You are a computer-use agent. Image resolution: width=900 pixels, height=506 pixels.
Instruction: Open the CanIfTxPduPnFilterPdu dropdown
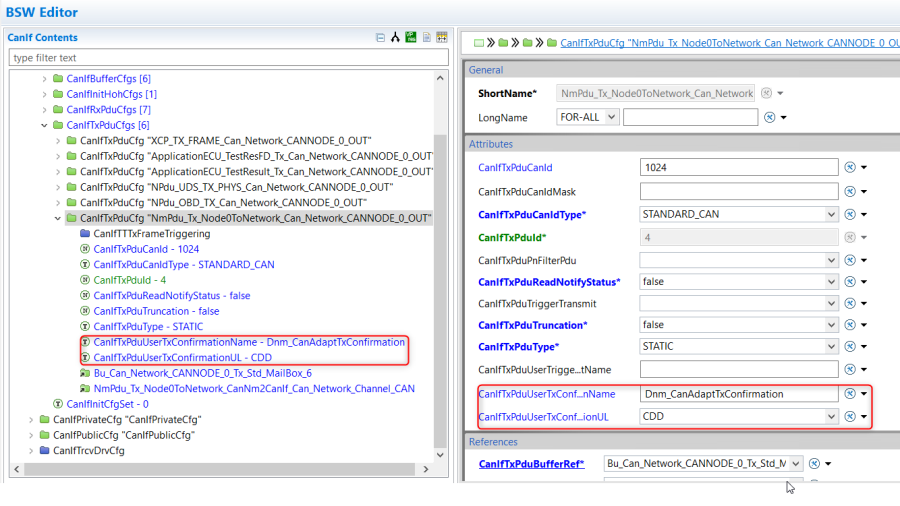click(x=831, y=260)
